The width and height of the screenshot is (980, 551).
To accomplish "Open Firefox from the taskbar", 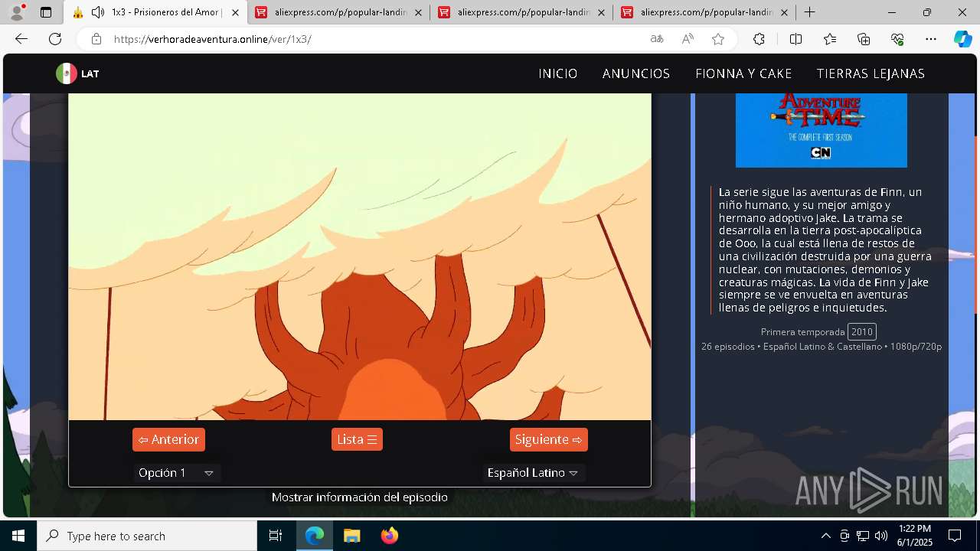I will click(389, 536).
